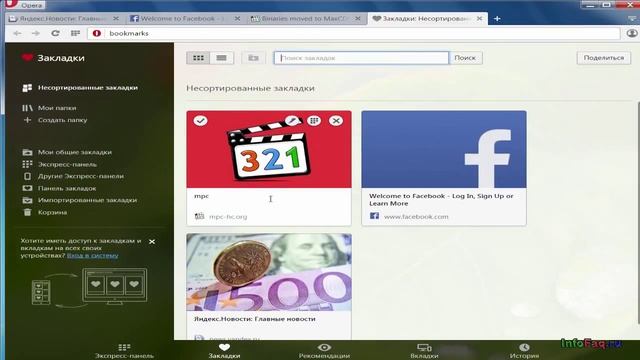Open the Яндекс.Новости bookmark thumbnail
640x360 pixels.
coord(269,272)
